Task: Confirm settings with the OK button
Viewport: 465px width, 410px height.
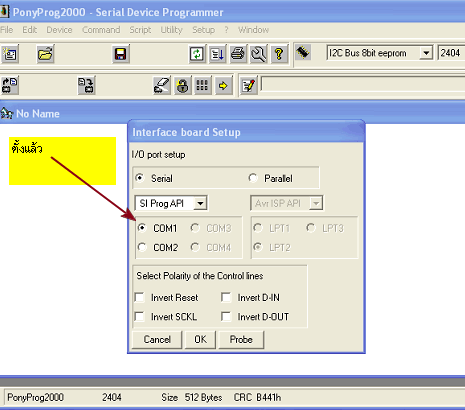Action: pyautogui.click(x=200, y=339)
